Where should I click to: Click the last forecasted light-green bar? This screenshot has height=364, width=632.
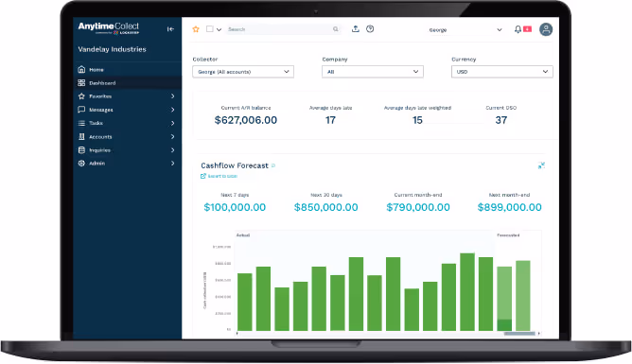[x=523, y=296]
